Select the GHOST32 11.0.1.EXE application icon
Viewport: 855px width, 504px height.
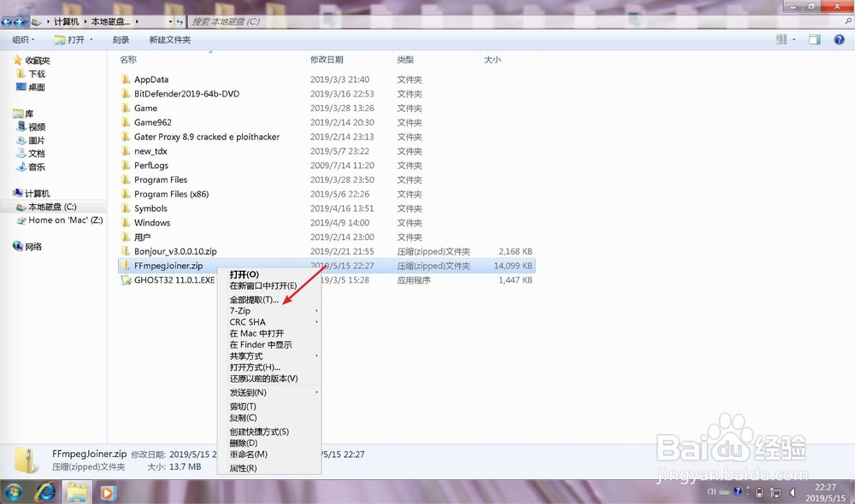[x=126, y=280]
